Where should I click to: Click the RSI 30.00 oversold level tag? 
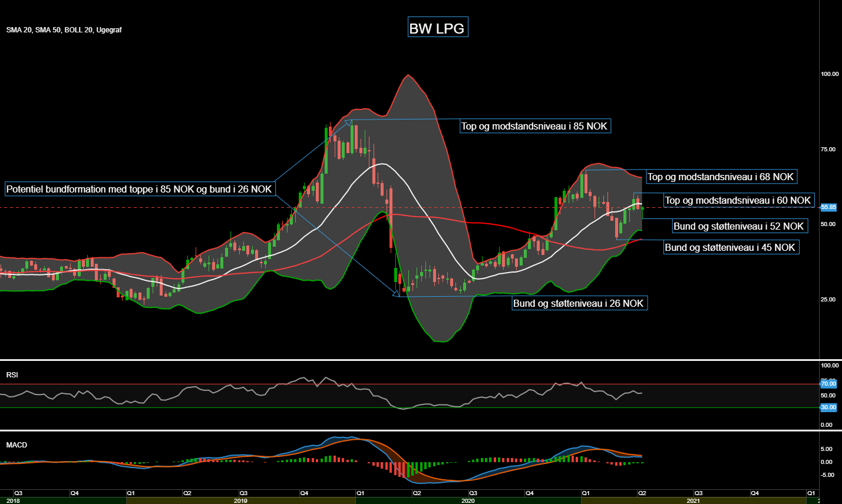(x=828, y=407)
